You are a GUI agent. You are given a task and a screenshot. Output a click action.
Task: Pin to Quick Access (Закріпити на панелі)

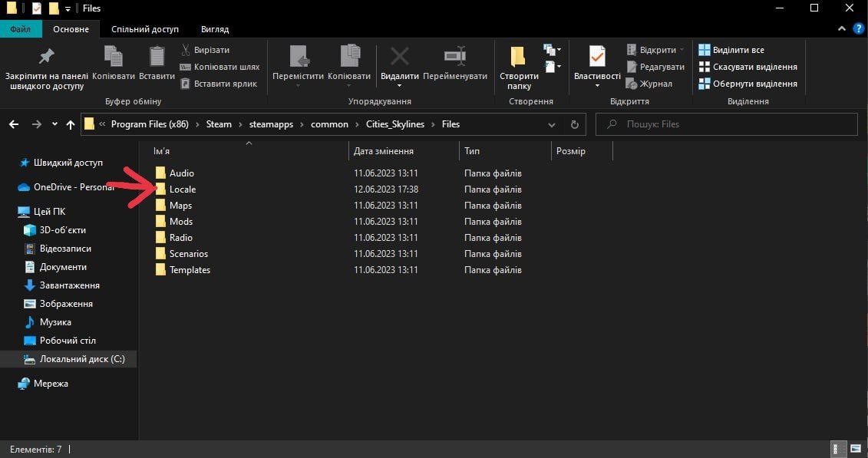[x=47, y=68]
